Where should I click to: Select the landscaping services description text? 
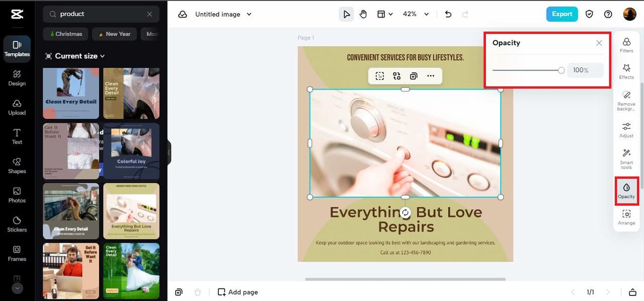point(406,243)
